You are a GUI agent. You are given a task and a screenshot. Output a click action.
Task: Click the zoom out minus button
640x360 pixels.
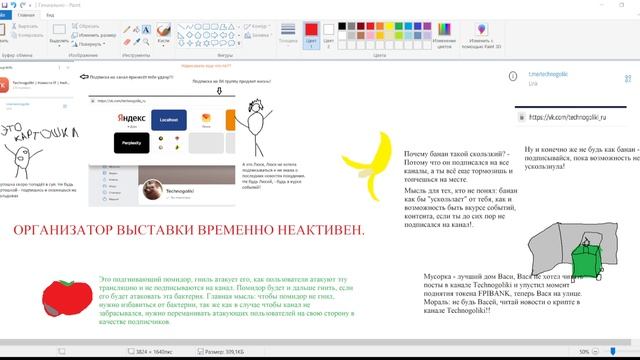point(595,351)
